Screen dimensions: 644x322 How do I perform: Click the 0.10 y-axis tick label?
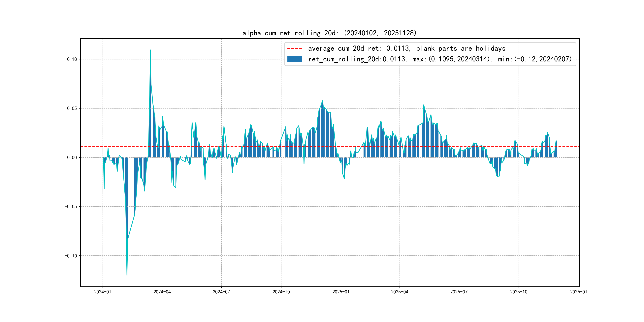(72, 59)
